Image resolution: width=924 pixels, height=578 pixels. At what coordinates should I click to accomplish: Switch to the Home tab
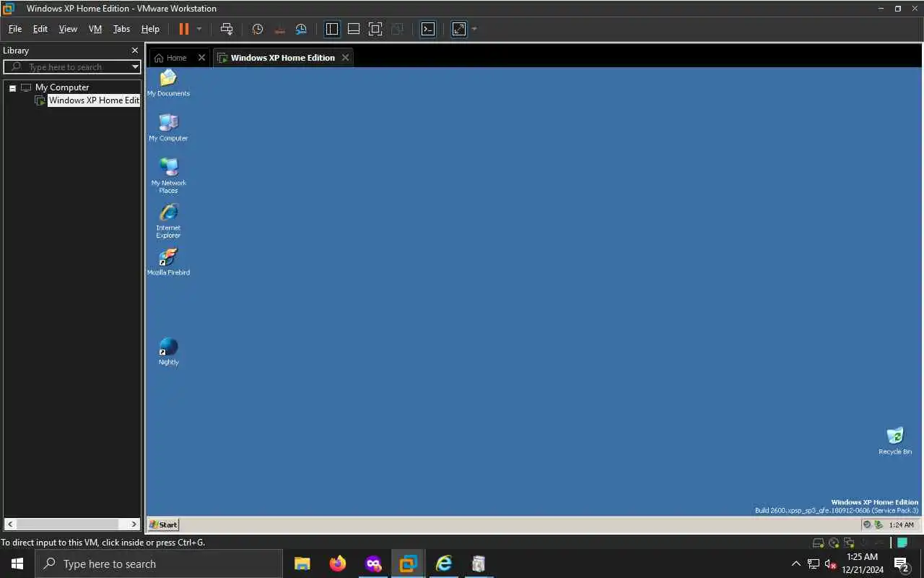click(x=171, y=58)
